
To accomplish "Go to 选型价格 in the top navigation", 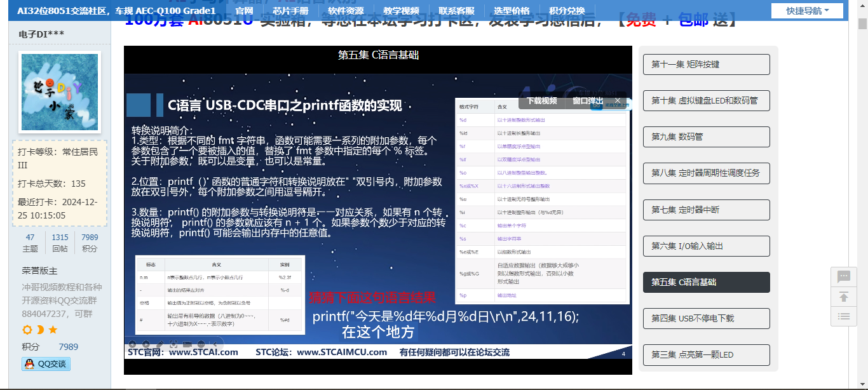I will click(512, 11).
